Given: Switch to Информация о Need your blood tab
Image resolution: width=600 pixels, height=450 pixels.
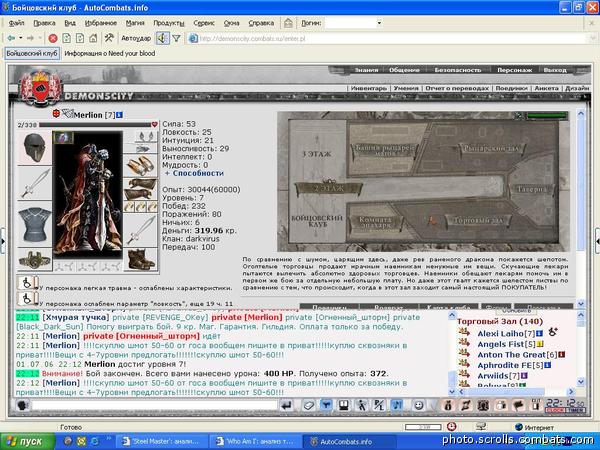Looking at the screenshot, I should tap(110, 53).
